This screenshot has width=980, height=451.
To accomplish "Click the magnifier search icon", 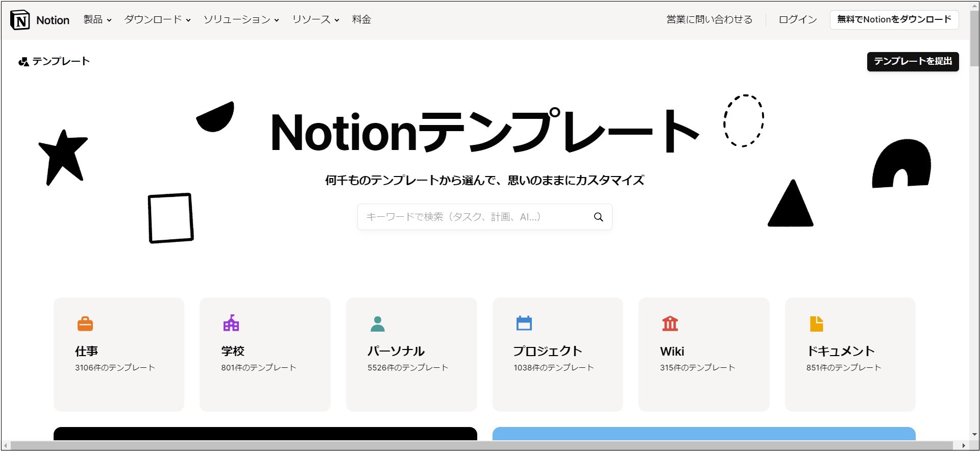I will [x=598, y=217].
